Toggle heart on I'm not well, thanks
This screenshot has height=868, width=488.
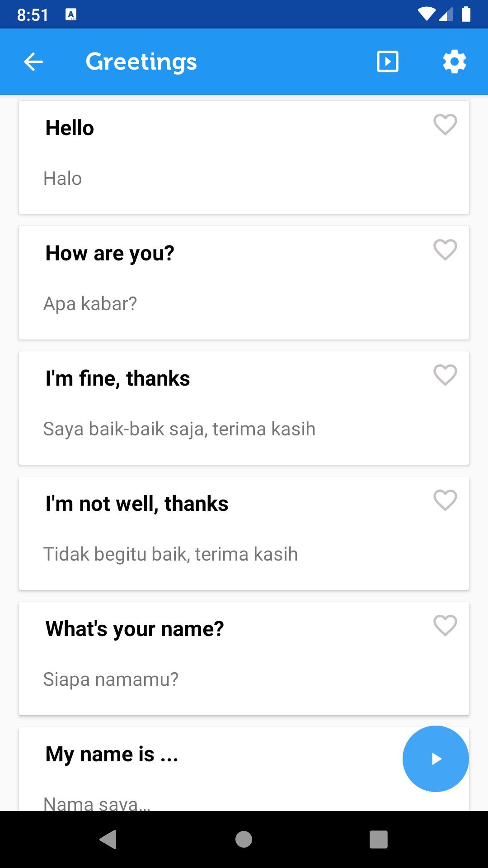click(x=445, y=500)
